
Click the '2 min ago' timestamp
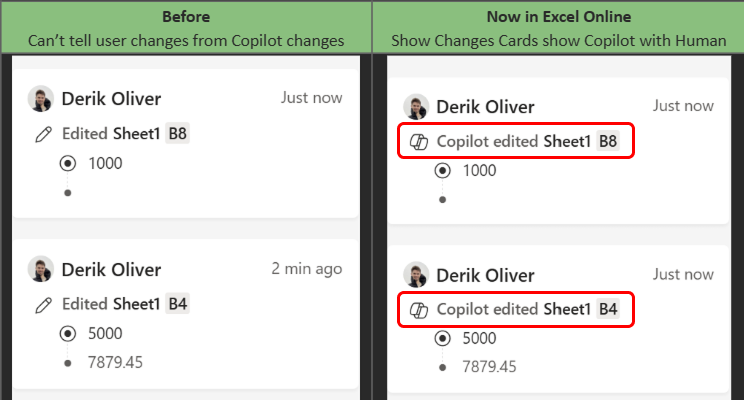point(307,269)
